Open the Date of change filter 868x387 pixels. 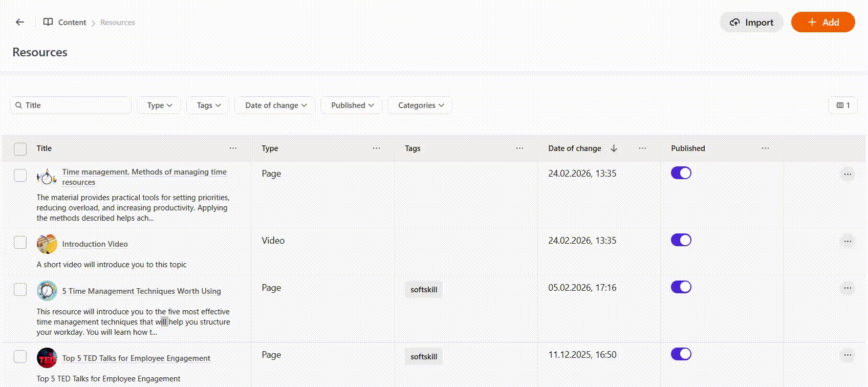pos(275,105)
